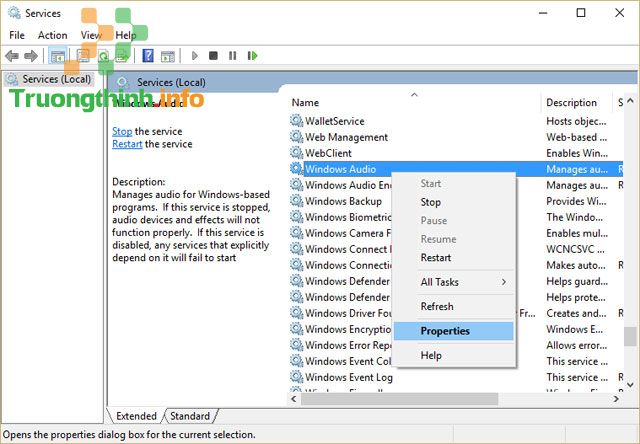
Task: Click the Stop Service square icon
Action: coord(213,56)
